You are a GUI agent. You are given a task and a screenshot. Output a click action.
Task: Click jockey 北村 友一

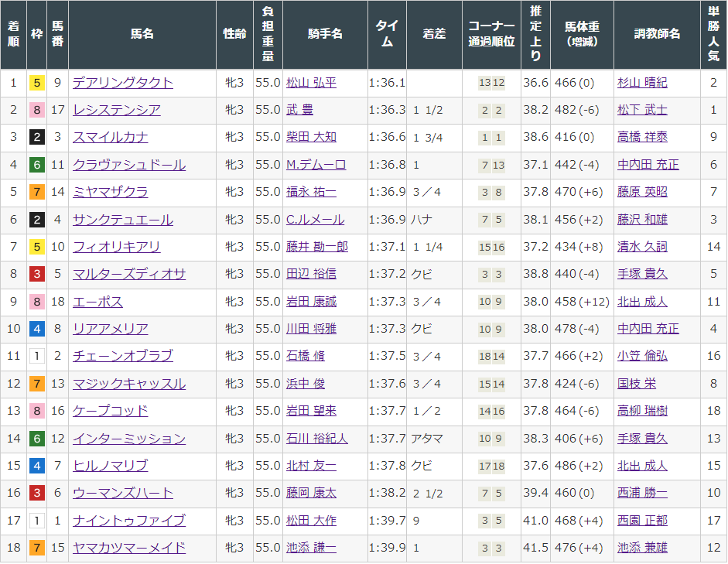tap(311, 466)
